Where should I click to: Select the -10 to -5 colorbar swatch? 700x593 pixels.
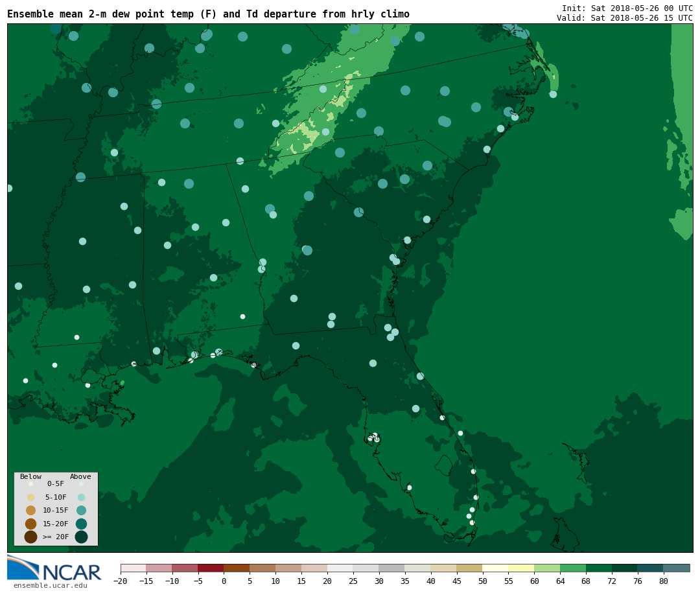coord(185,568)
